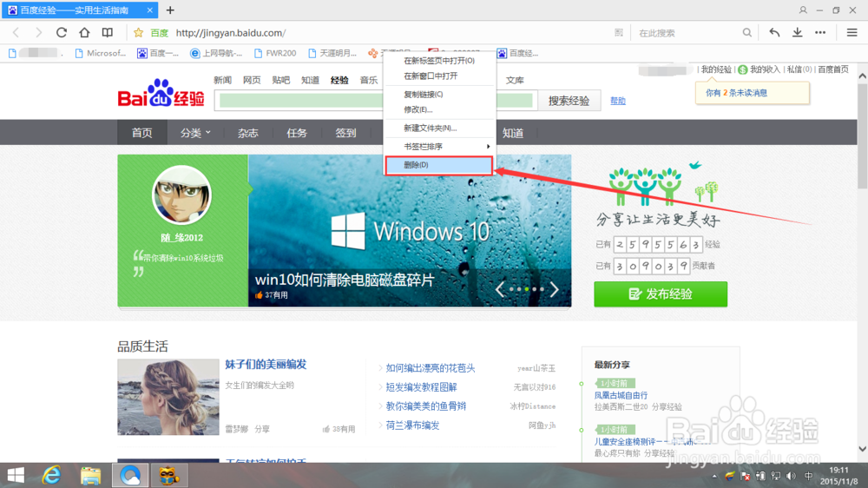
Task: Open the 首页 navigation tab
Action: (141, 133)
